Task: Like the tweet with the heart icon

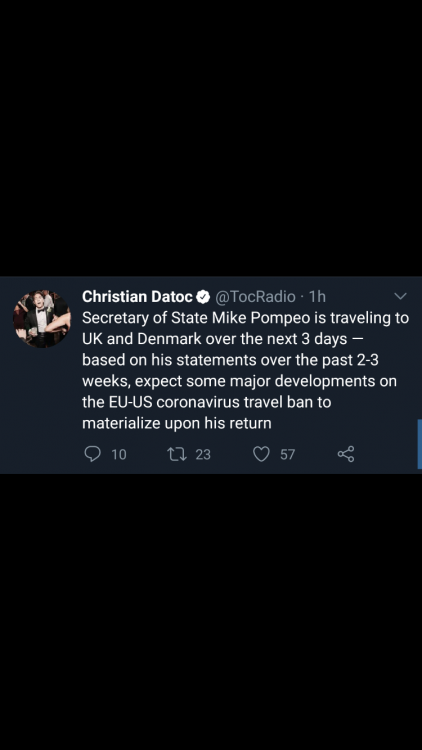Action: point(261,454)
